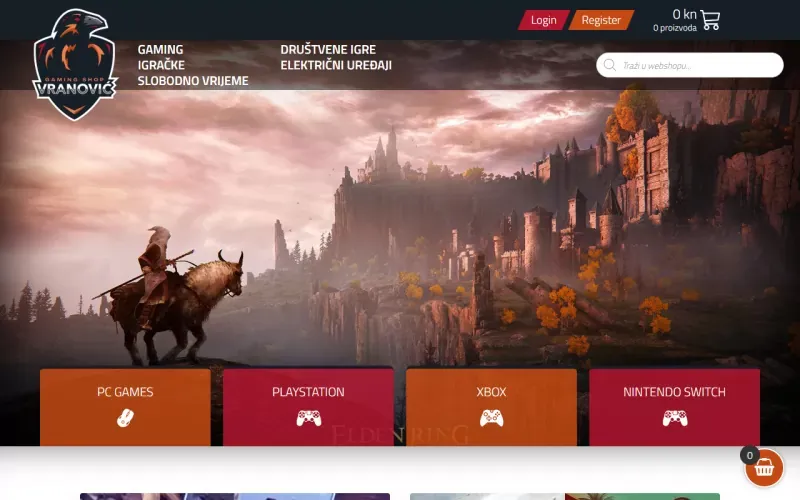Click the controller icon under PlayStation
800x500 pixels.
[x=308, y=418]
